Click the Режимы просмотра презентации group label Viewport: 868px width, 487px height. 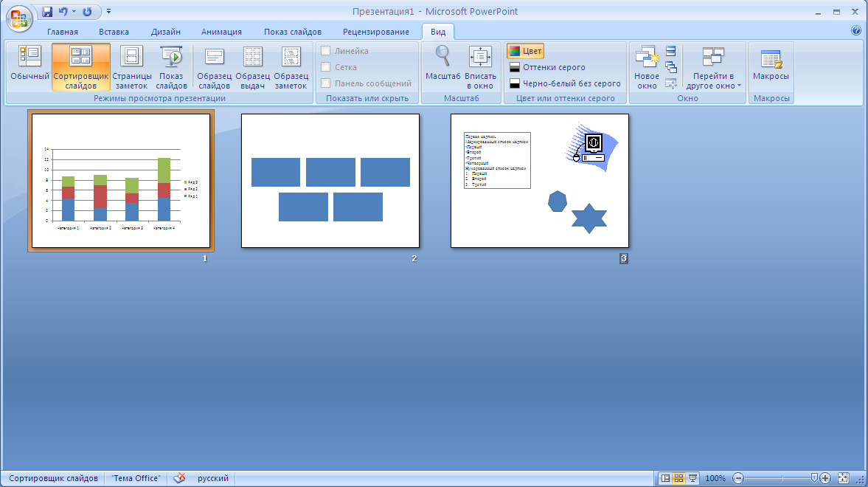click(159, 98)
